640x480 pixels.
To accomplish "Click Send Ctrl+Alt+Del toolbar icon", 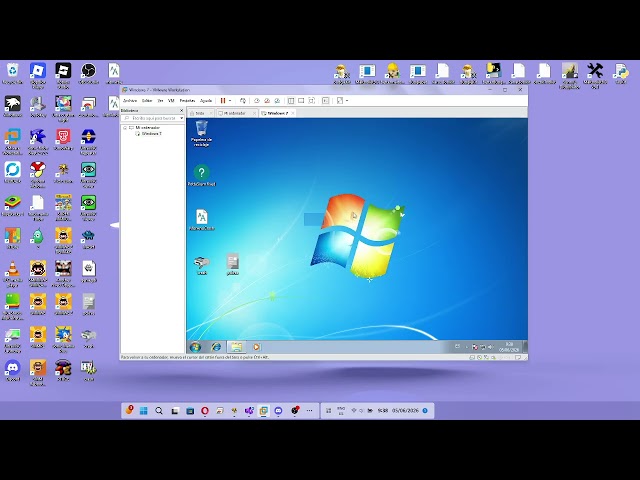I will click(x=243, y=100).
